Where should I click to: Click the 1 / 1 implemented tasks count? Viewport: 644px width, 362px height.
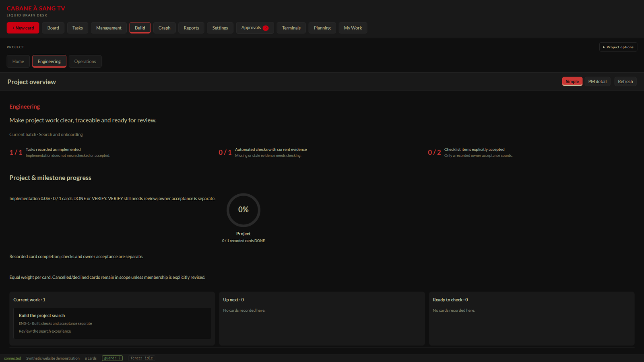[x=16, y=152]
